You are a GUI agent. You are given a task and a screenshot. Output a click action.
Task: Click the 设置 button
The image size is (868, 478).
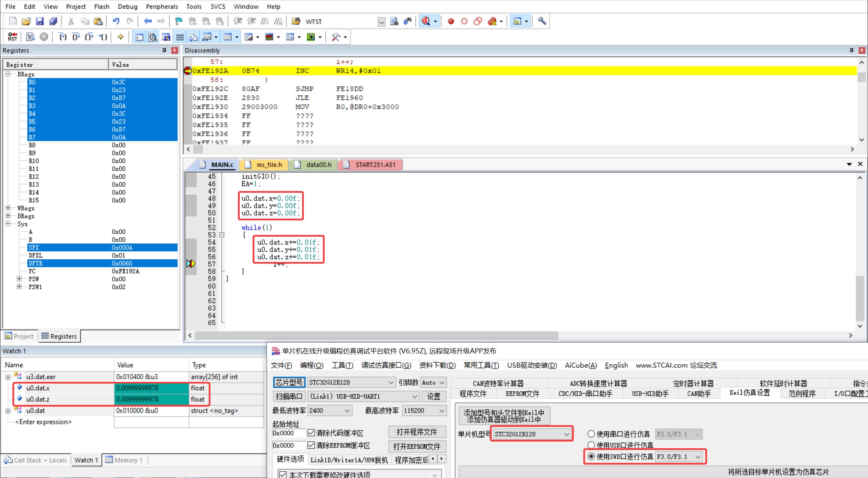(434, 396)
